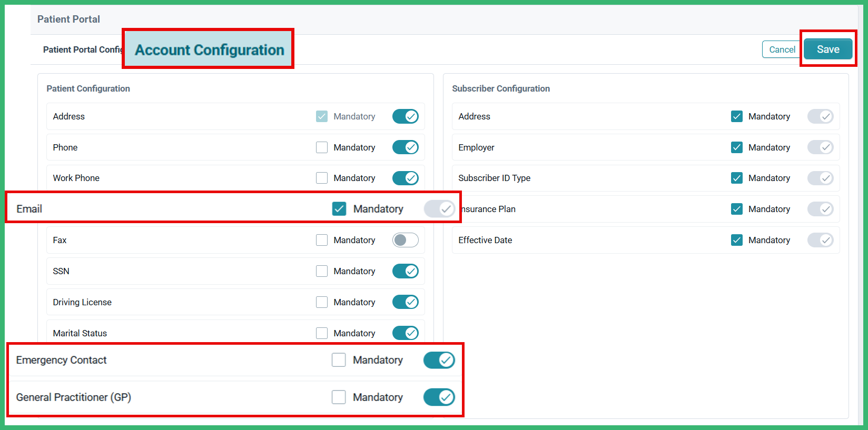Screen dimensions: 868x430
Task: Uncheck the Email Mandatory checkbox
Action: point(339,208)
